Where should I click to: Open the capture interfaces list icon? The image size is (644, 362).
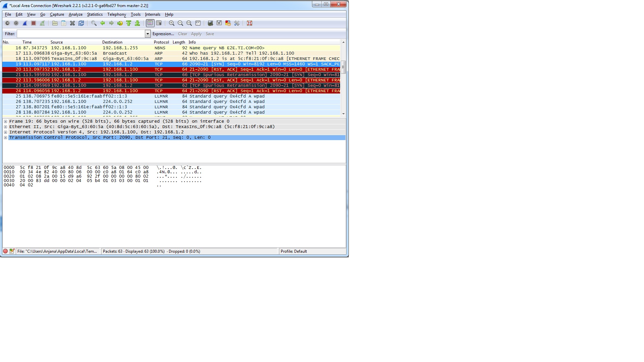[7, 23]
